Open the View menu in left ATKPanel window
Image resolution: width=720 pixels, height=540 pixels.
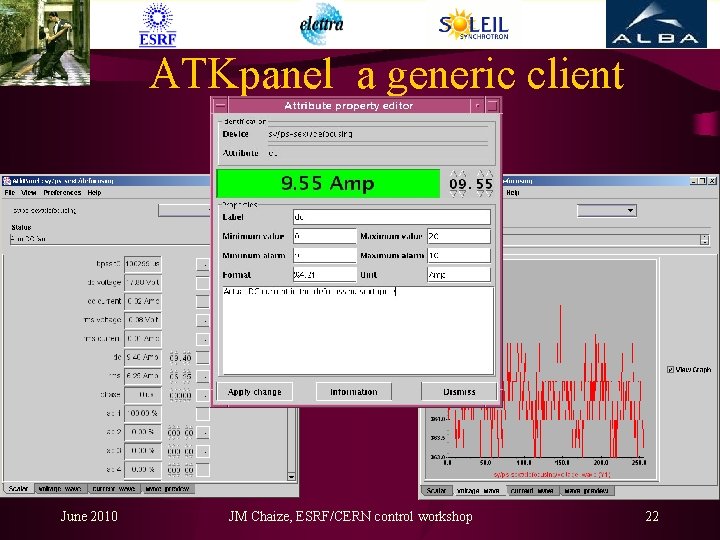click(x=28, y=192)
